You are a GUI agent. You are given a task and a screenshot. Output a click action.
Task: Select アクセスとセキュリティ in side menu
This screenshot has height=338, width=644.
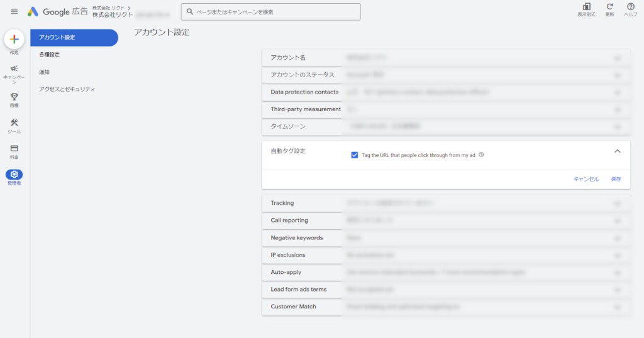coord(67,89)
